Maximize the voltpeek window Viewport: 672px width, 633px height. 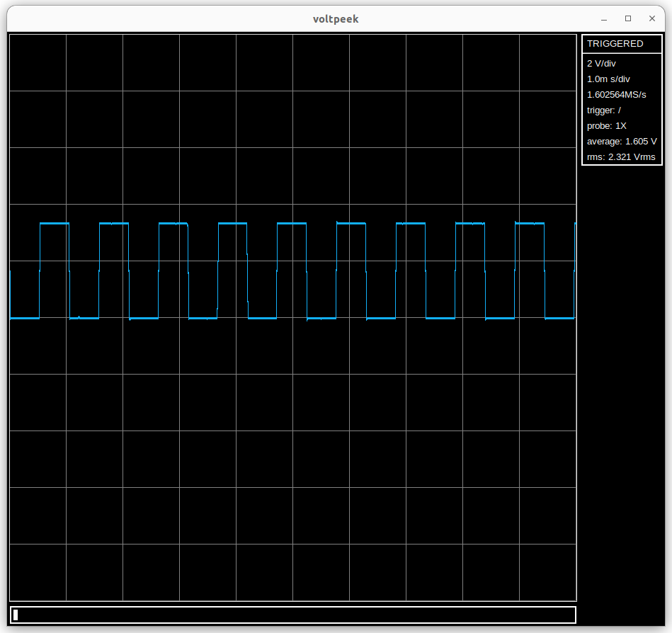pos(627,19)
